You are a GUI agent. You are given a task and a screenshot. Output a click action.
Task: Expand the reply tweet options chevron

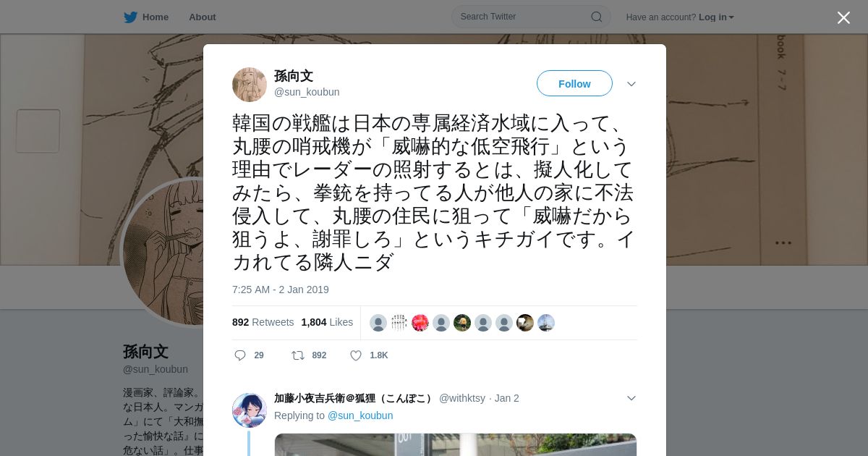point(631,398)
